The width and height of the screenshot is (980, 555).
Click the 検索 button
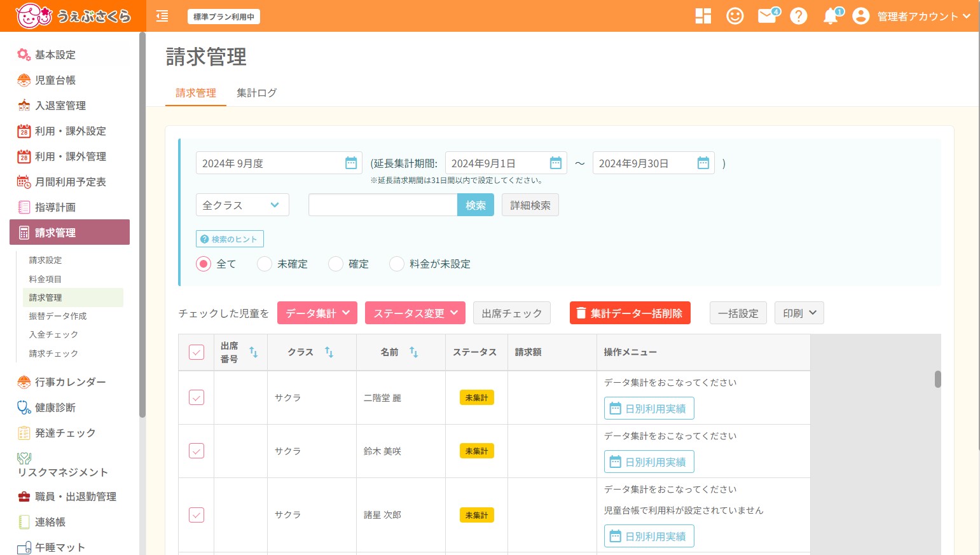coord(476,205)
